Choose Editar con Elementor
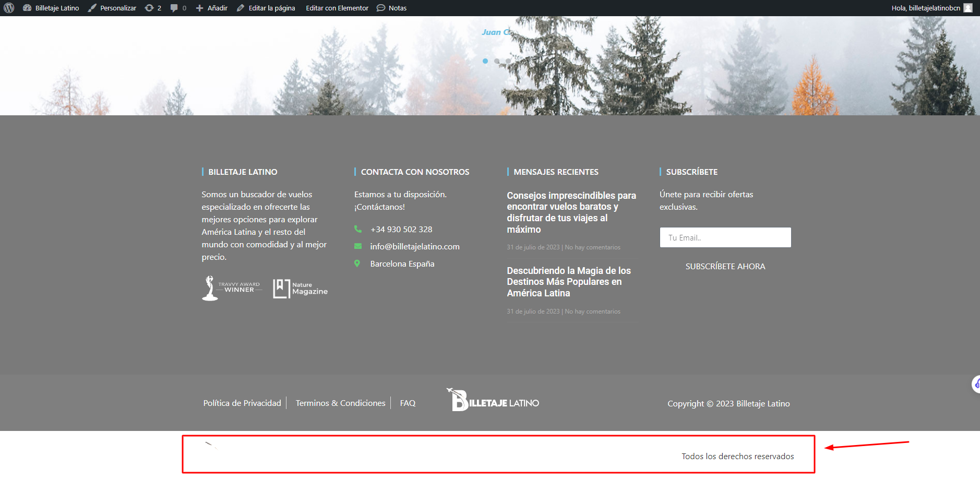The width and height of the screenshot is (980, 480). click(337, 8)
